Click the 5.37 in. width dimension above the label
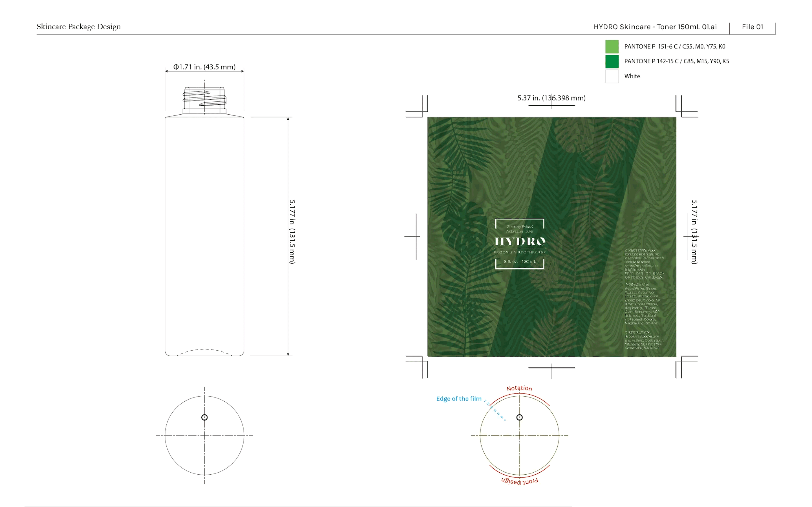Viewport: 812px width, 507px height. coord(551,98)
